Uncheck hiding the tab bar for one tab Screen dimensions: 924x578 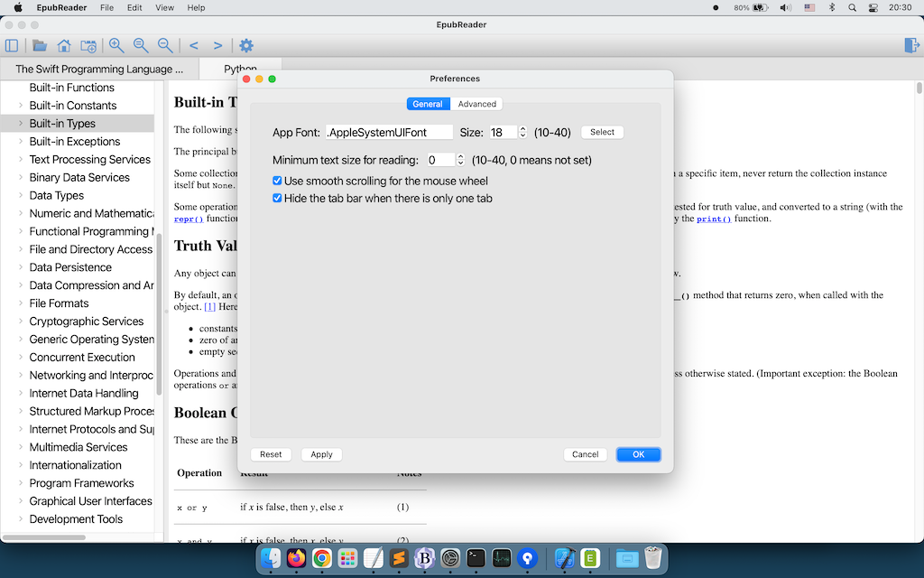click(x=276, y=196)
